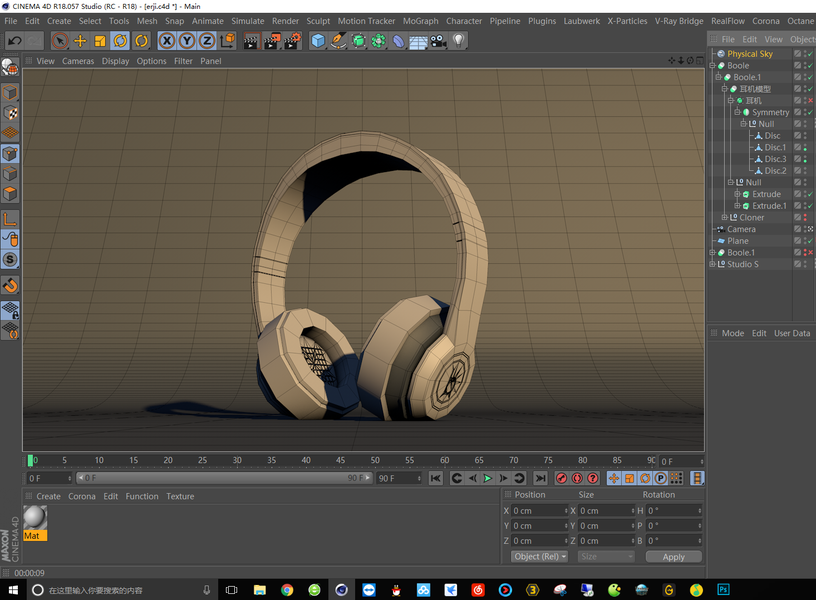Image resolution: width=816 pixels, height=600 pixels.
Task: Toggle Rotation keyframe recording in timeline bar
Action: point(645,478)
